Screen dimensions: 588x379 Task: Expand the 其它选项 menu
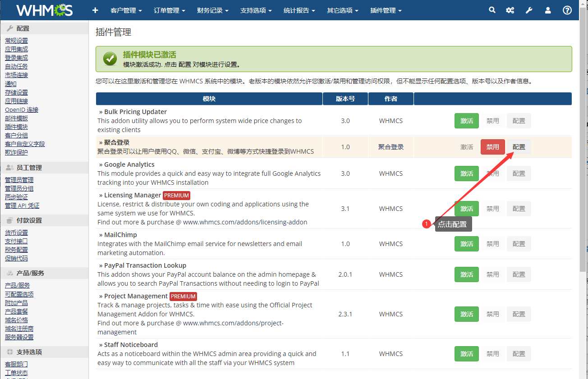(343, 10)
